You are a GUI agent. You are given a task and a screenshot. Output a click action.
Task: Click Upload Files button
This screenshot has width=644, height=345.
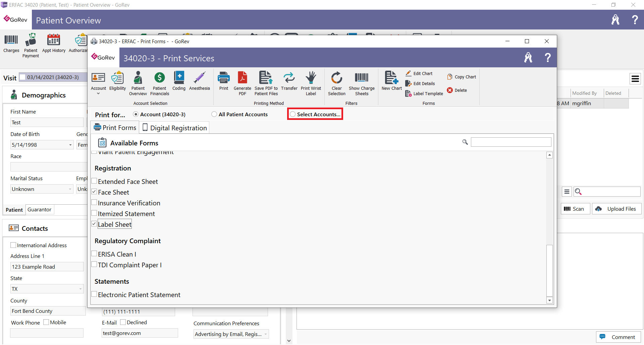[x=616, y=209]
